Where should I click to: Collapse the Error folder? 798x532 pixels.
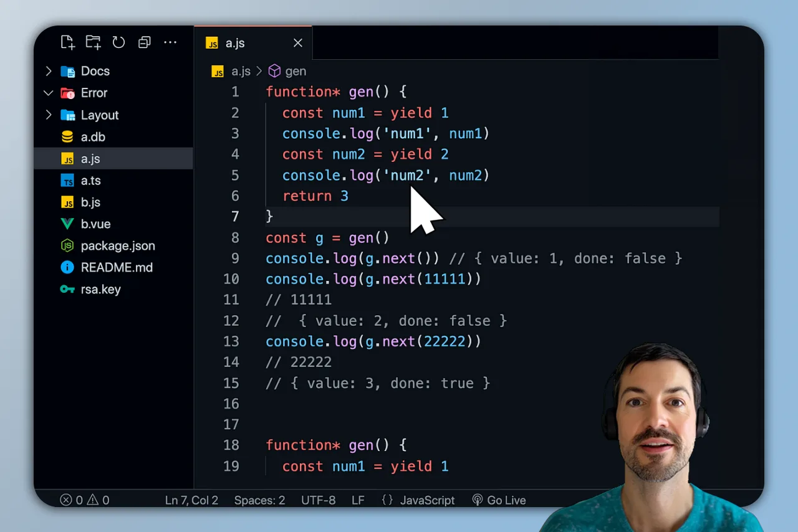(x=49, y=93)
